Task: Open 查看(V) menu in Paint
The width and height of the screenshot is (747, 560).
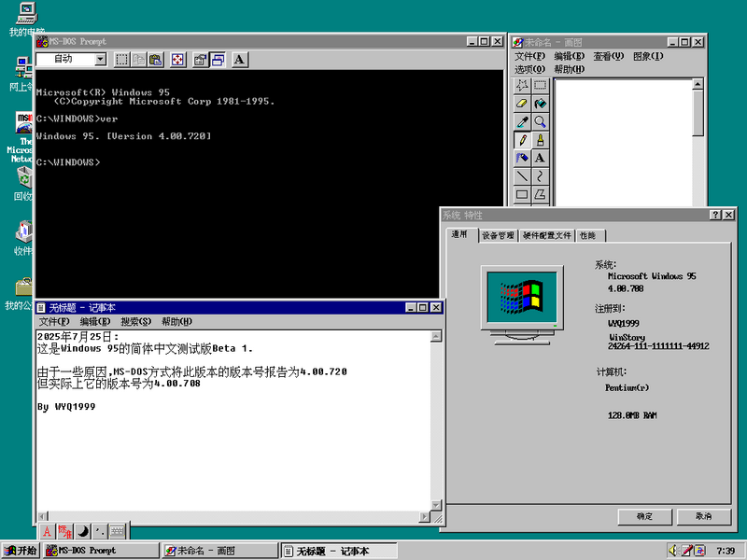Action: [x=608, y=56]
